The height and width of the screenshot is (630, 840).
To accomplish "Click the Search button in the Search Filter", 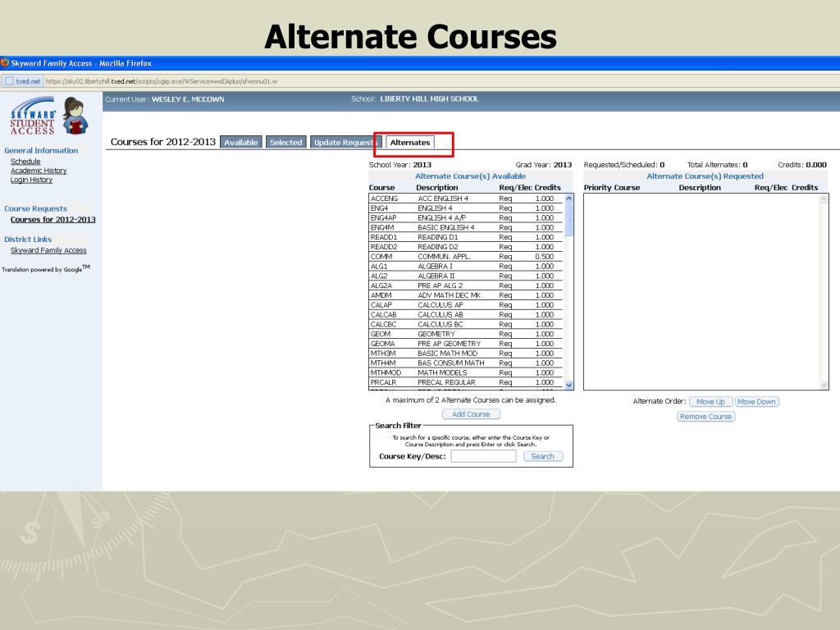I will click(x=542, y=456).
